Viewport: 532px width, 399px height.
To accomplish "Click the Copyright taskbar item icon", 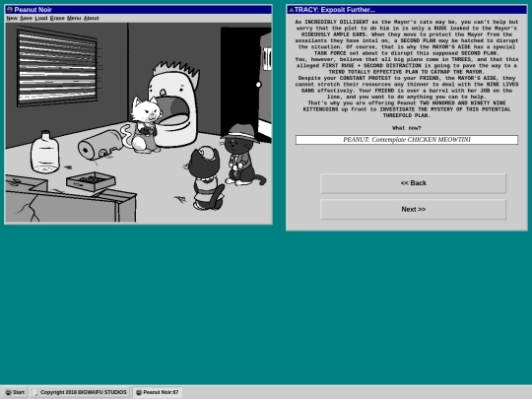I will [36, 392].
